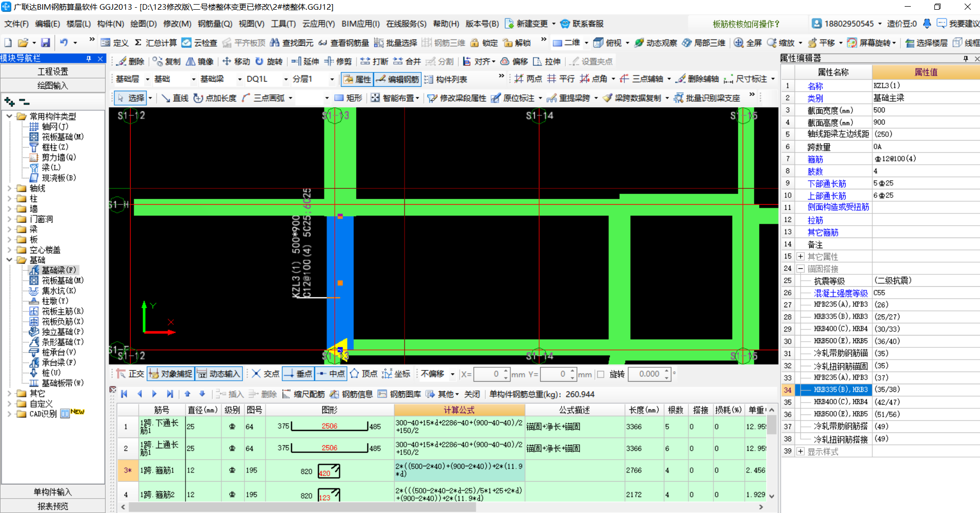980x513 pixels.
Task: Collapse 常用构件类型 tree node
Action: (9, 116)
